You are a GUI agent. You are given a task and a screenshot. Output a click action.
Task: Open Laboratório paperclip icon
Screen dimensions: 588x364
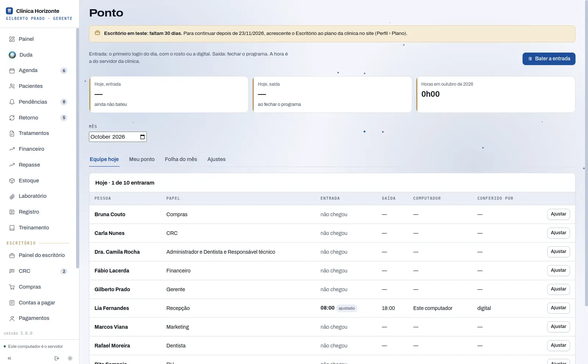click(12, 196)
